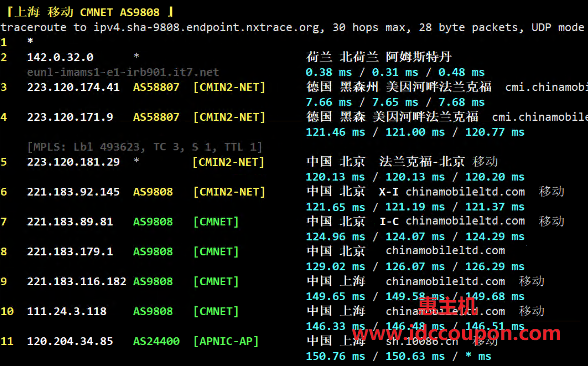
Task: Click AS9808 on hop 9 row
Action: pos(153,281)
